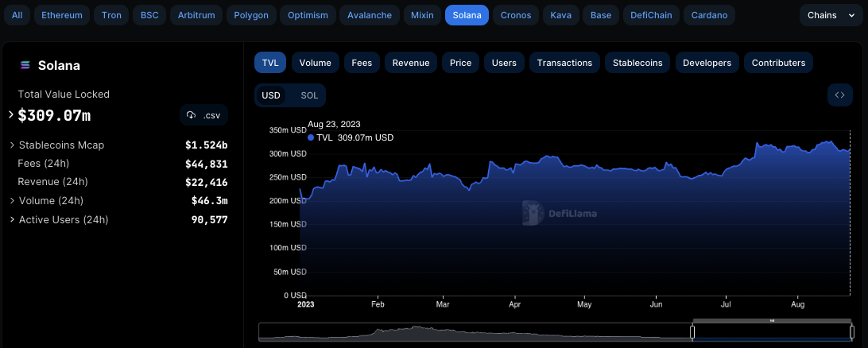868x348 pixels.
Task: Click the $309.07m TVL value
Action: pos(54,116)
